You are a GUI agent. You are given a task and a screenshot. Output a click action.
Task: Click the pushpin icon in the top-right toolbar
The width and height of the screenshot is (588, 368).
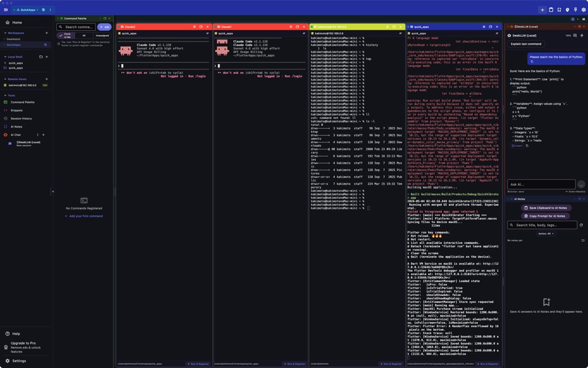tap(576, 10)
